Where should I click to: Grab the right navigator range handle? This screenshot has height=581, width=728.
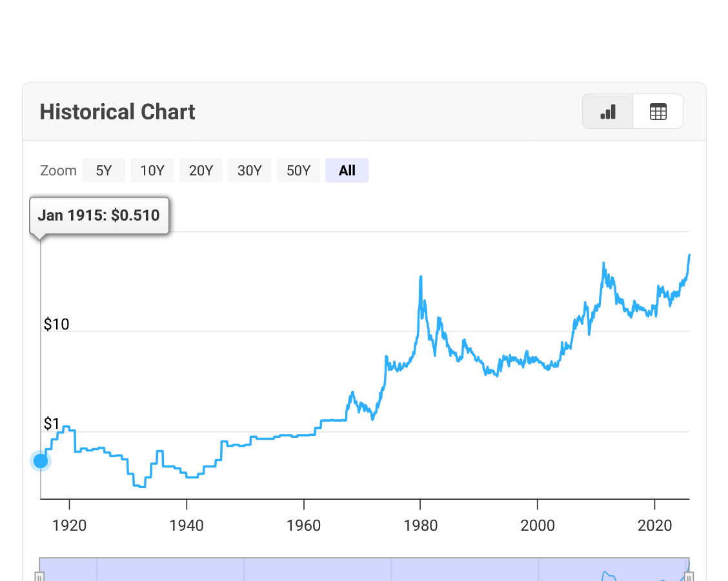pyautogui.click(x=689, y=576)
